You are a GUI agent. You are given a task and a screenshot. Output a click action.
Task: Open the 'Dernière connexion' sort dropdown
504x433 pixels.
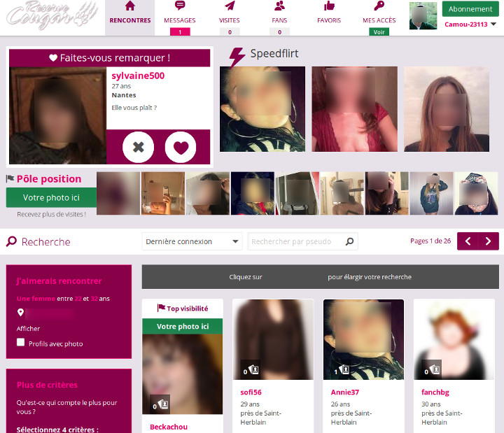(x=191, y=241)
